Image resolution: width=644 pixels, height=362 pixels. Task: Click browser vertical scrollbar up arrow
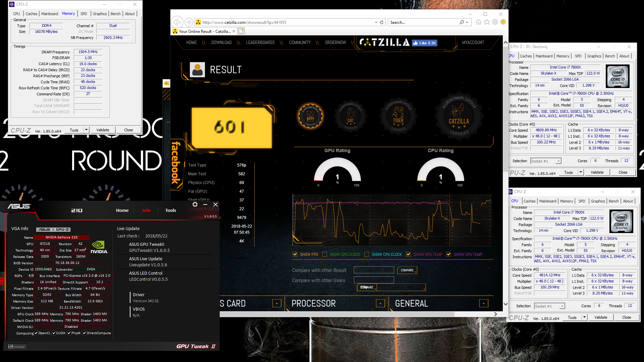coord(505,43)
